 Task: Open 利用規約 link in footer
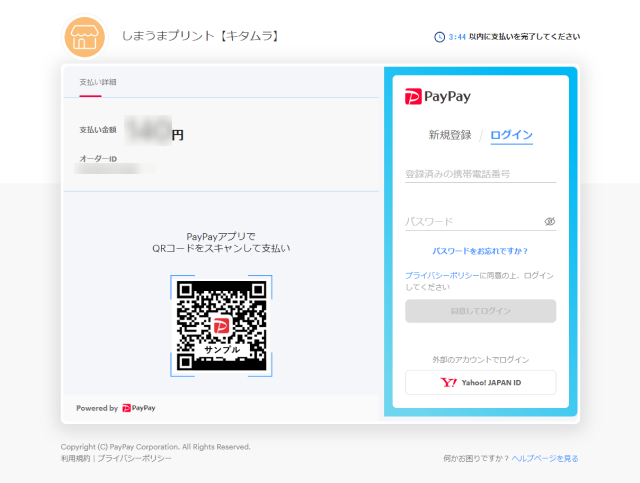pyautogui.click(x=76, y=459)
